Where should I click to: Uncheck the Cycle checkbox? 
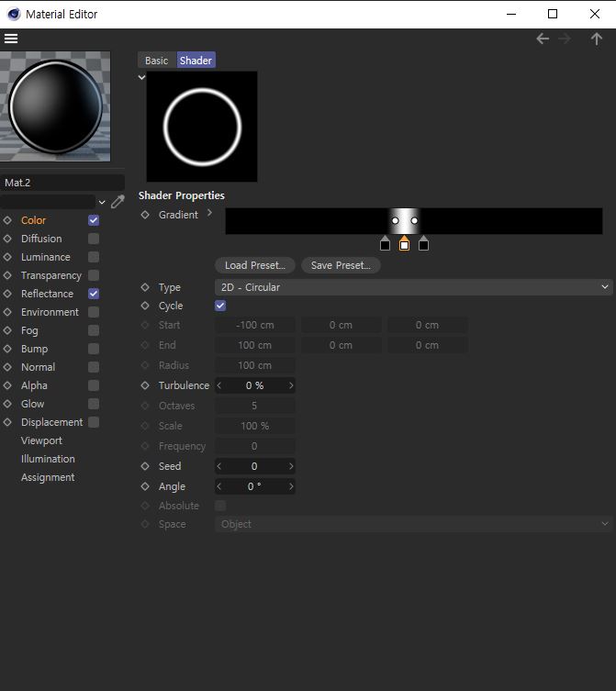tap(220, 306)
